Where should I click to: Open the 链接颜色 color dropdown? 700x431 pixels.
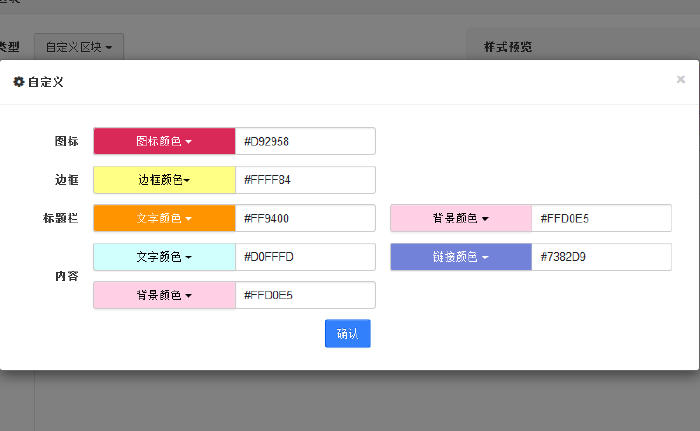click(460, 257)
